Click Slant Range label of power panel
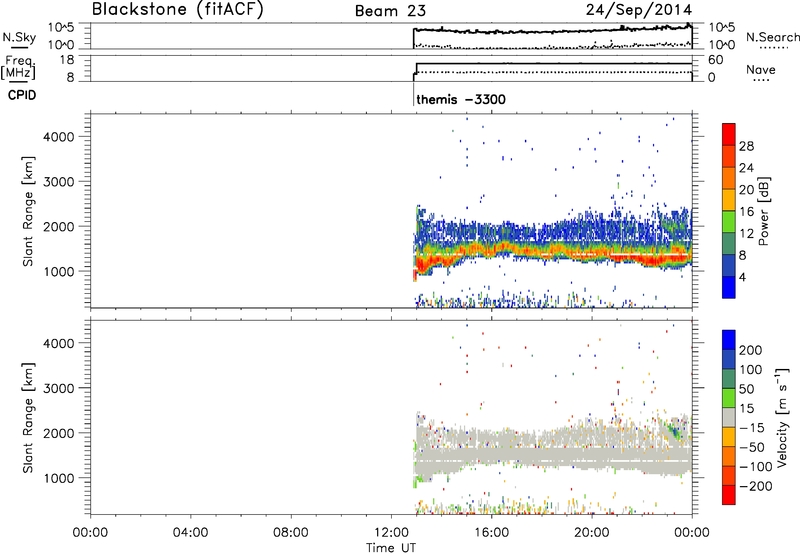800x554 pixels. (x=28, y=211)
